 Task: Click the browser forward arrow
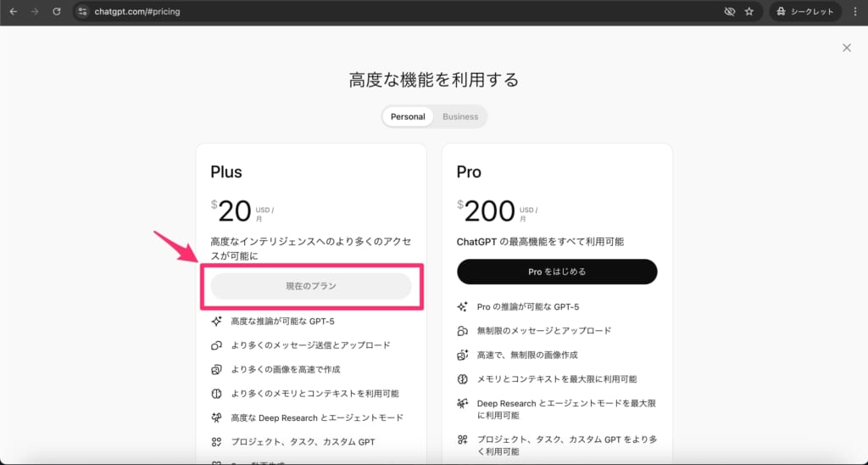point(35,12)
